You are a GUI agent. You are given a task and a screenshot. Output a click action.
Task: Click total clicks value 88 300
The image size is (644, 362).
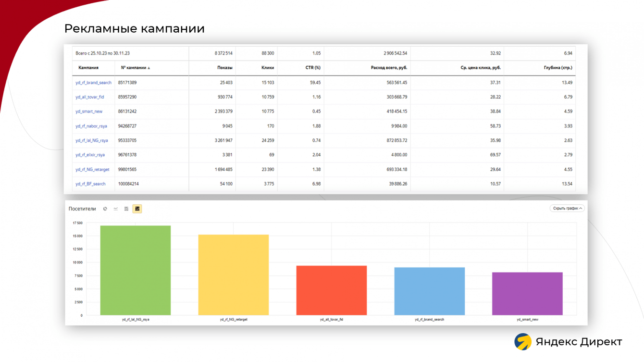267,53
